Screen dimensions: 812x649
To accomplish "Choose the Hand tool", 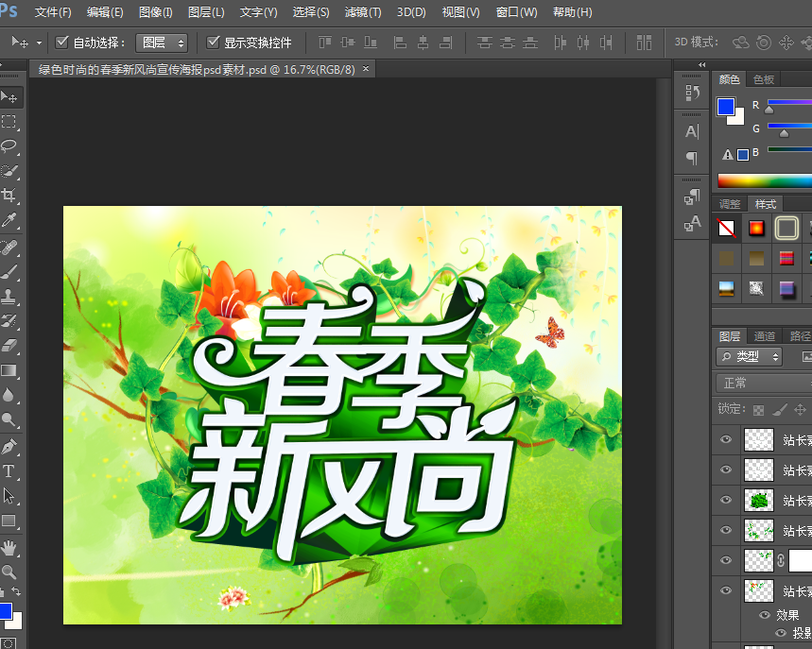I will [9, 547].
